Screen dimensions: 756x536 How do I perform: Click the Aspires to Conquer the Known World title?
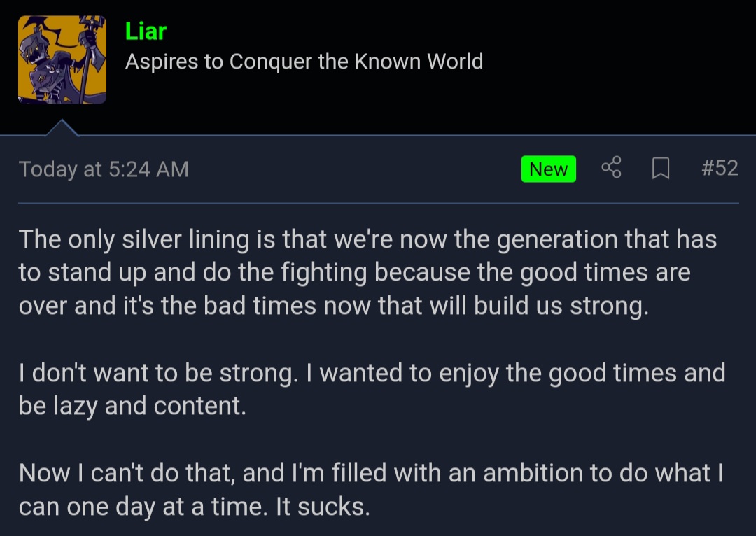click(304, 62)
